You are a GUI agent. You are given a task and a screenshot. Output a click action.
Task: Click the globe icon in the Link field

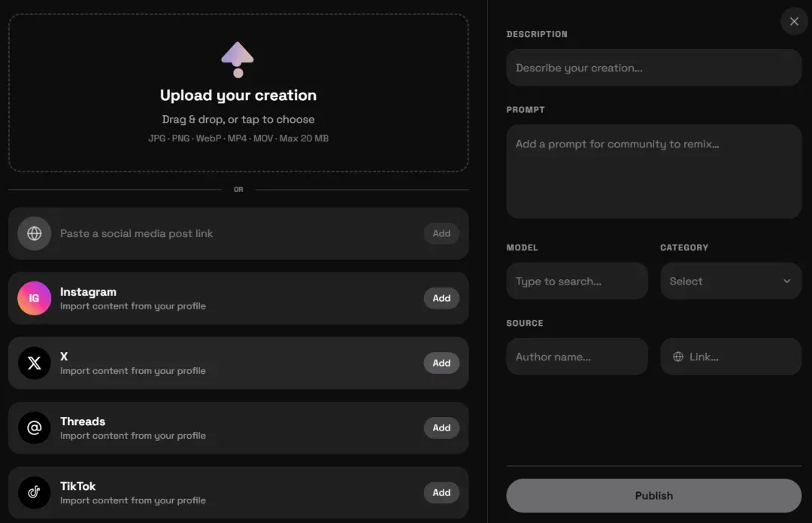click(x=678, y=357)
